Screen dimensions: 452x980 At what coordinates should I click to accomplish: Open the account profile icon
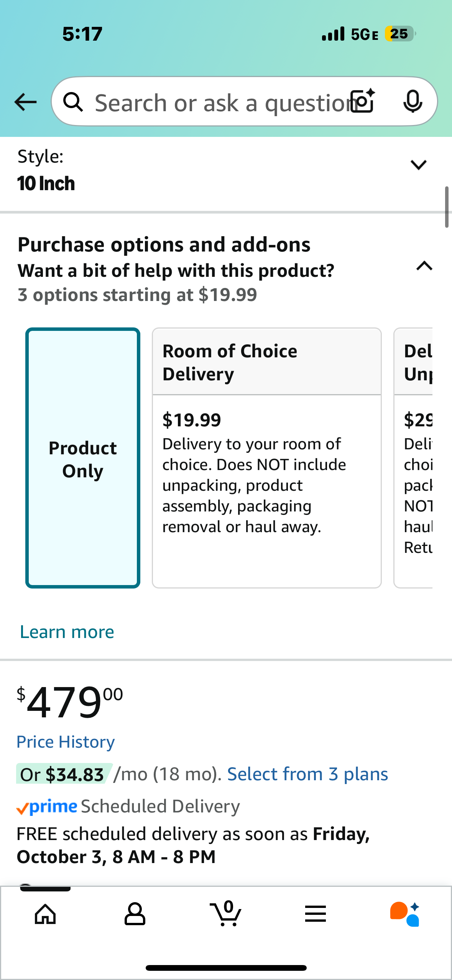[x=135, y=914]
